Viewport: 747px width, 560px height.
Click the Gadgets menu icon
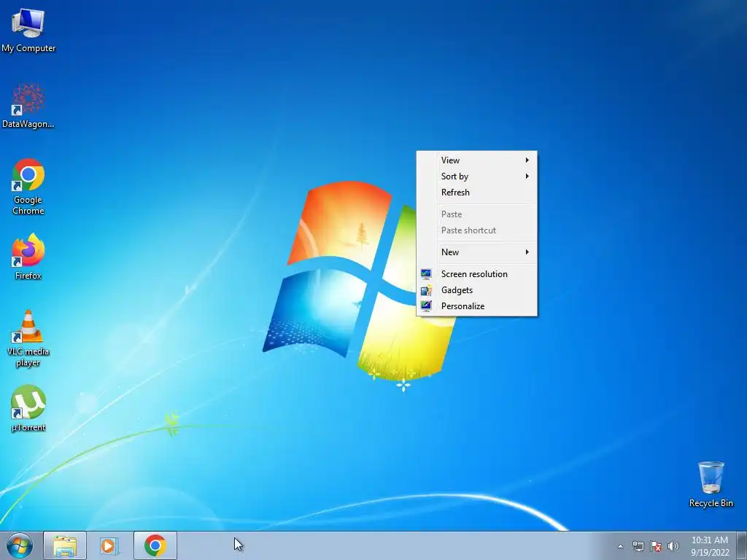(426, 290)
